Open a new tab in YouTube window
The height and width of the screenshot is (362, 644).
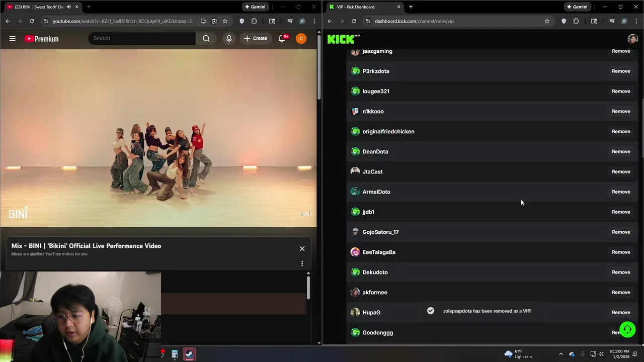(x=89, y=7)
